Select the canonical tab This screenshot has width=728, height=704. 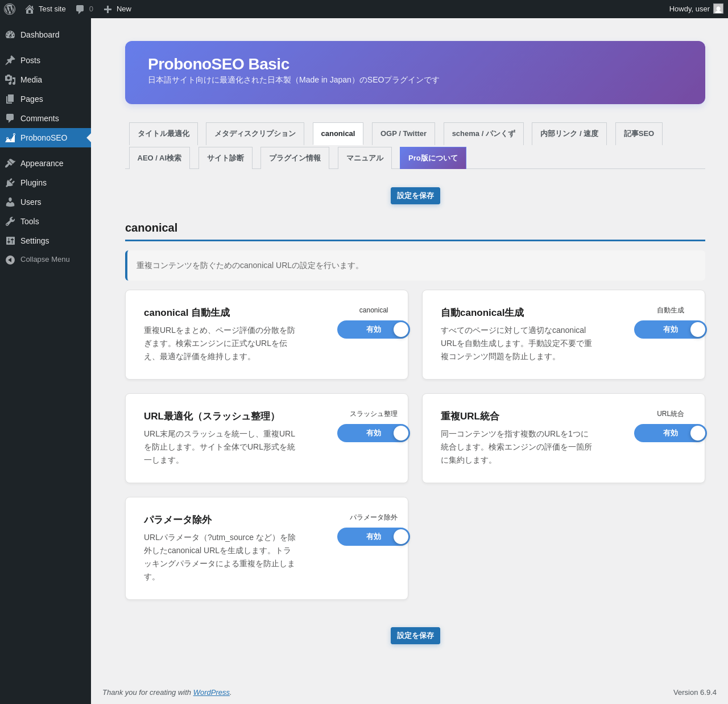click(338, 134)
